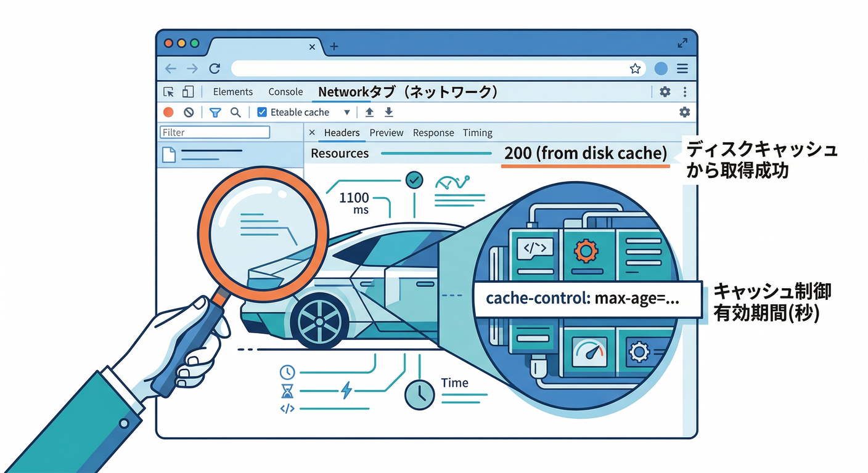Open the dropdown beside Eteable cache
Image resolution: width=868 pixels, height=473 pixels.
[346, 111]
